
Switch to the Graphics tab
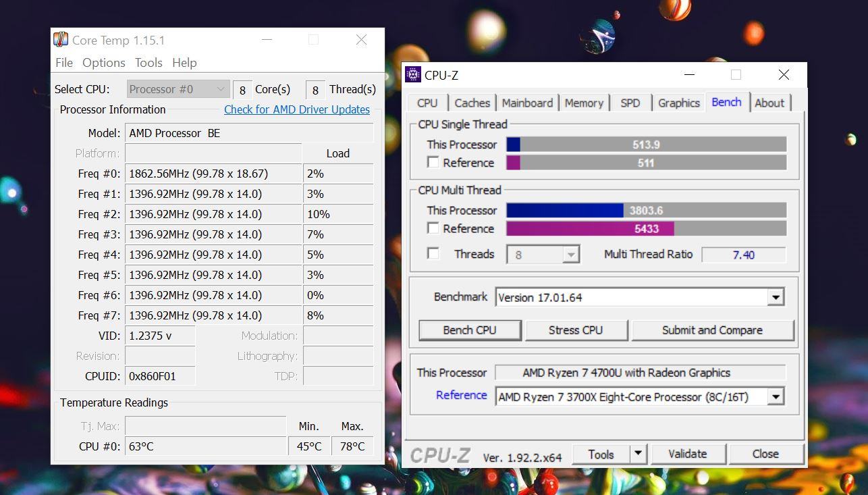(x=678, y=103)
